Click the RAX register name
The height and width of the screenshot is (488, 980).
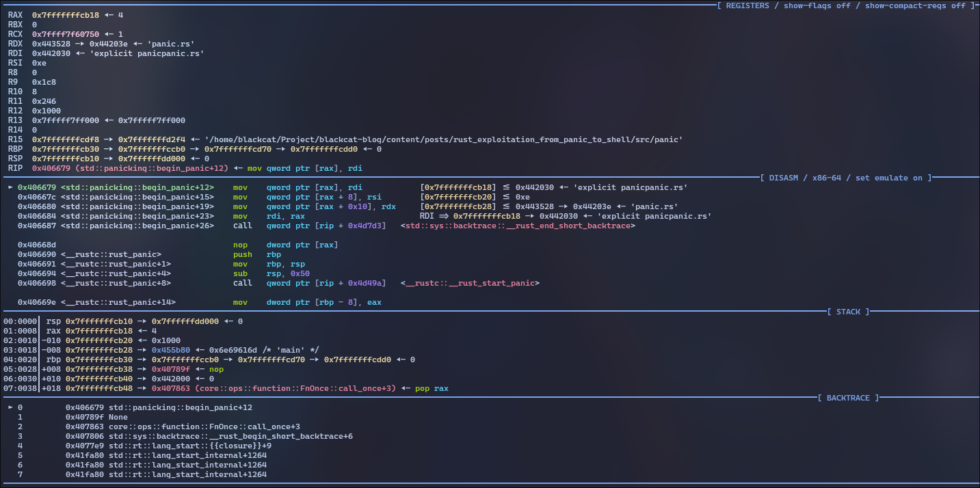click(x=15, y=15)
